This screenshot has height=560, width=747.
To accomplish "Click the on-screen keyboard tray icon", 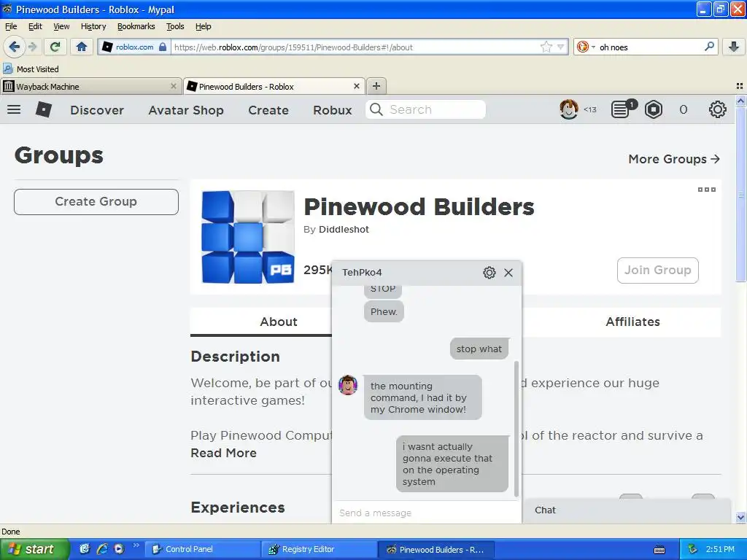I will coord(659,550).
